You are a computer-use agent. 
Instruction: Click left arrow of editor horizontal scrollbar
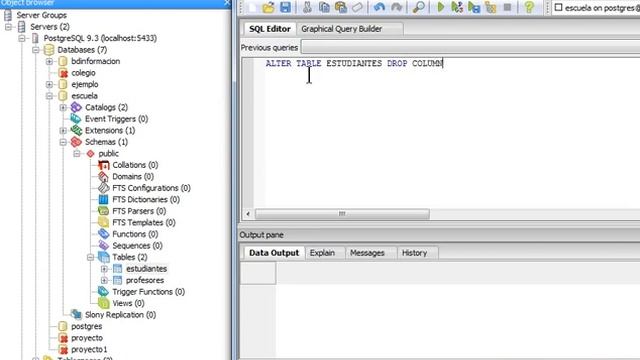click(x=248, y=214)
